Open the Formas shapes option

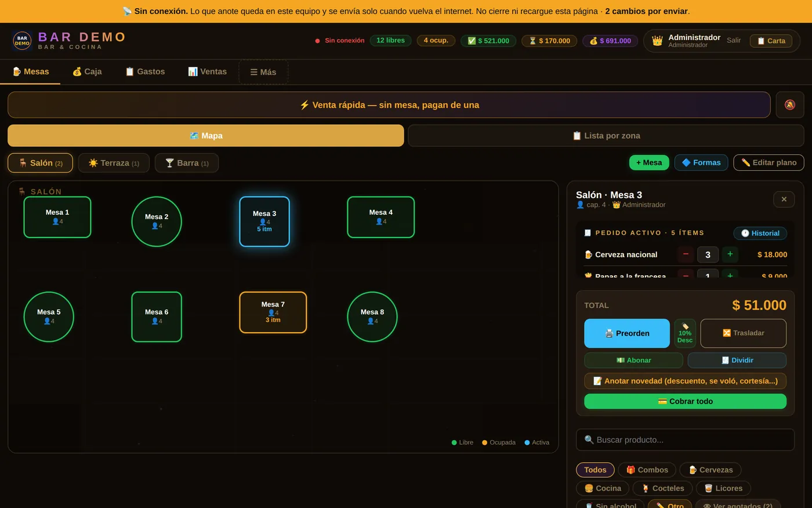click(701, 163)
